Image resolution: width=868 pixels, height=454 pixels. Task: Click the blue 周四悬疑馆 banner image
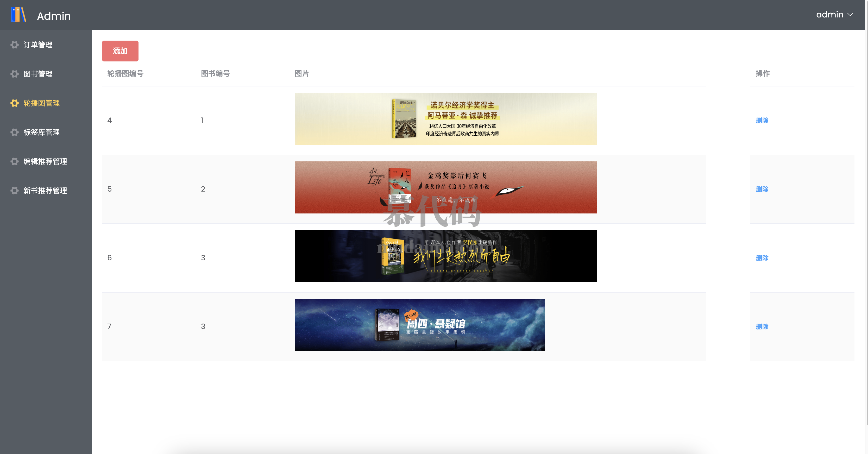click(x=419, y=325)
